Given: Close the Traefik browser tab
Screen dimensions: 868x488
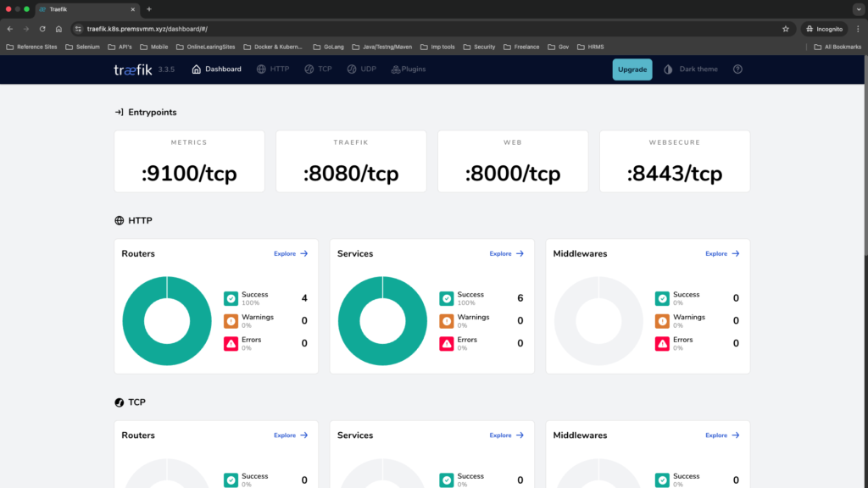Looking at the screenshot, I should pos(133,9).
